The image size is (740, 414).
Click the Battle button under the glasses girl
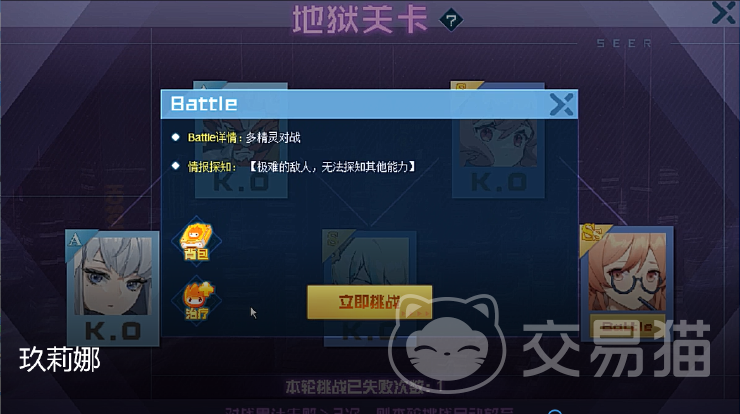coord(627,326)
